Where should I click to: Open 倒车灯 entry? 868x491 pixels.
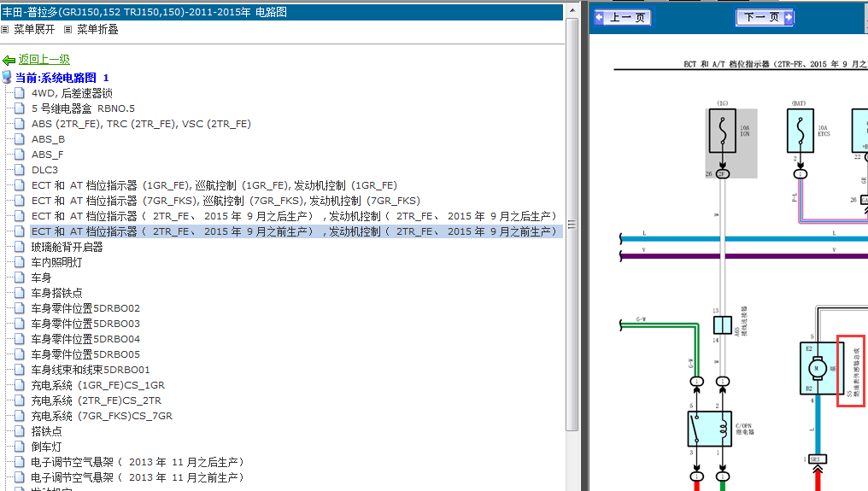pyautogui.click(x=46, y=447)
